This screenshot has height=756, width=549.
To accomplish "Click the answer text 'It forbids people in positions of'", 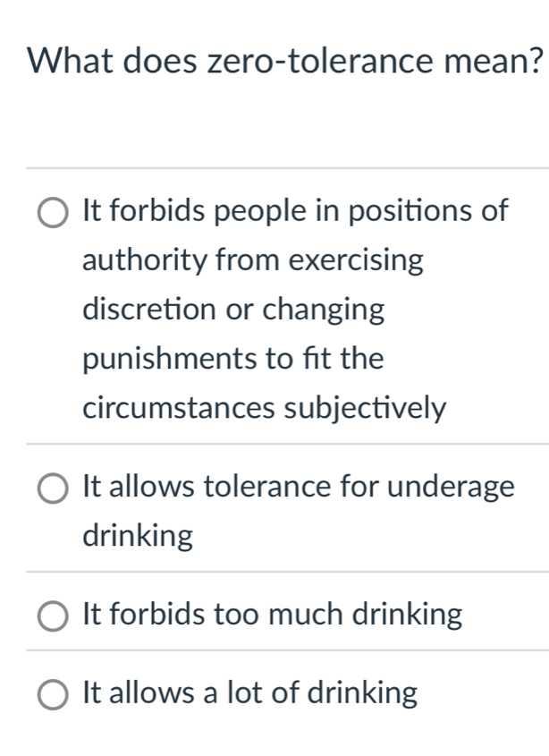I will [295, 212].
